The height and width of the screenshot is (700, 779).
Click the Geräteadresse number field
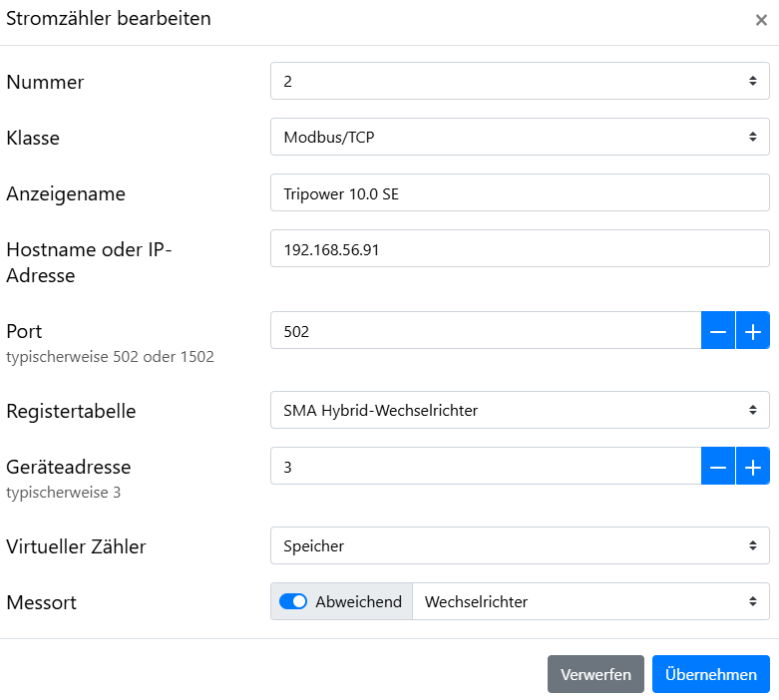pos(485,466)
